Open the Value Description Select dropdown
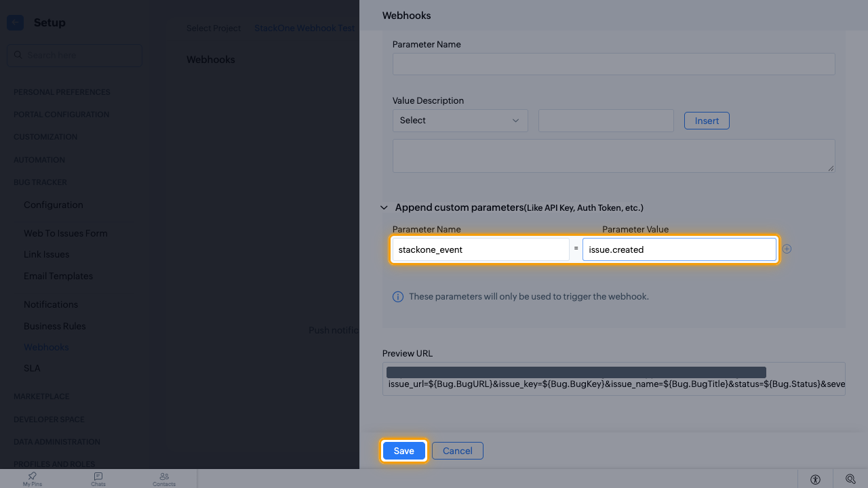This screenshot has height=488, width=868. point(460,121)
